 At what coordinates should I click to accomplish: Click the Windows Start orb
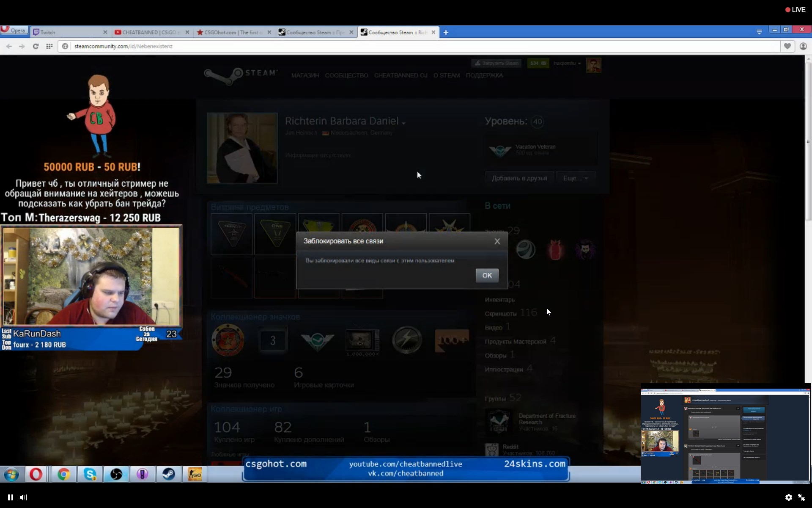(x=11, y=474)
